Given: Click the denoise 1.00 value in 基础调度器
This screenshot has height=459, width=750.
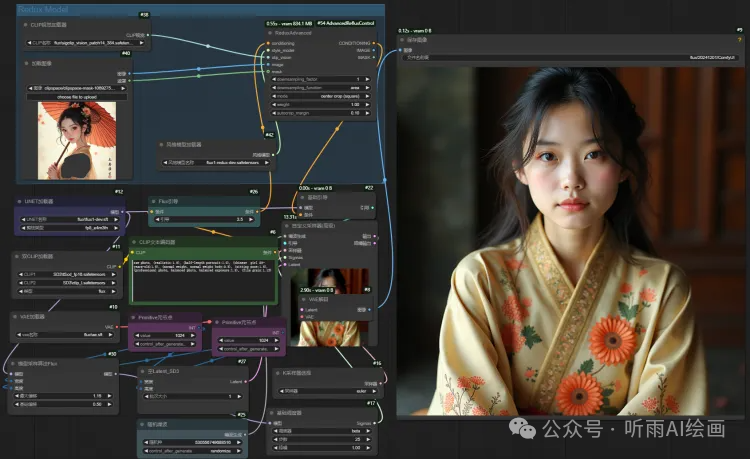Looking at the screenshot, I should (321, 448).
